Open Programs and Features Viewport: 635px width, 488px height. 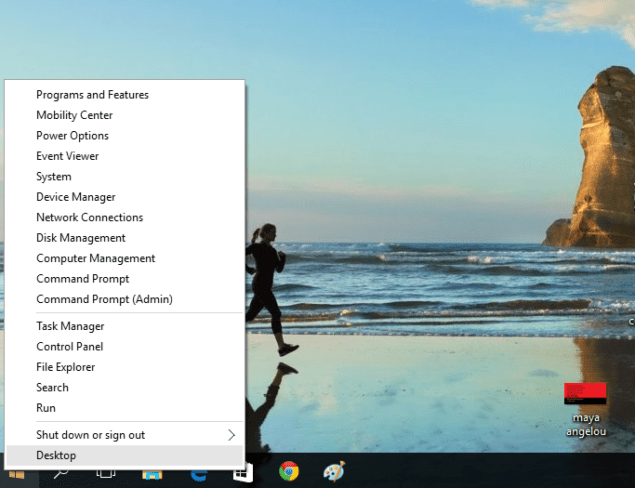[x=92, y=95]
